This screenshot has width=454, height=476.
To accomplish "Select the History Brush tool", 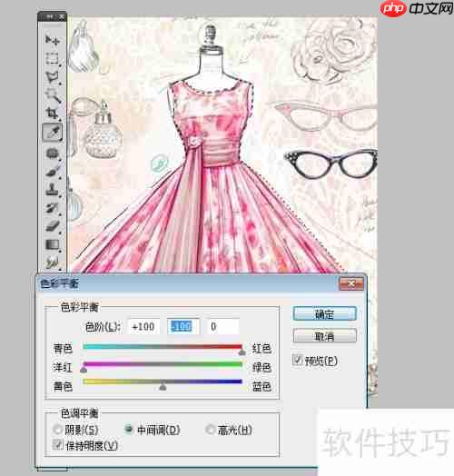I will click(x=53, y=208).
